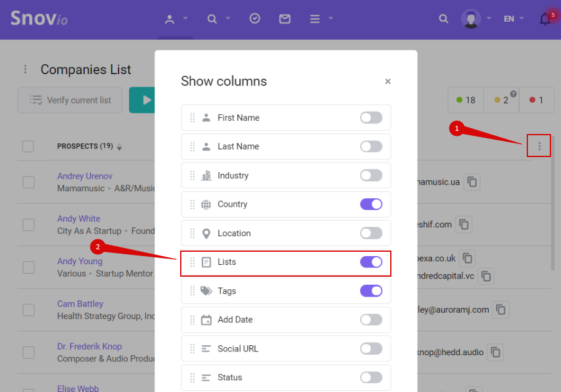Expand the finder menu dropdown arrow

[228, 18]
